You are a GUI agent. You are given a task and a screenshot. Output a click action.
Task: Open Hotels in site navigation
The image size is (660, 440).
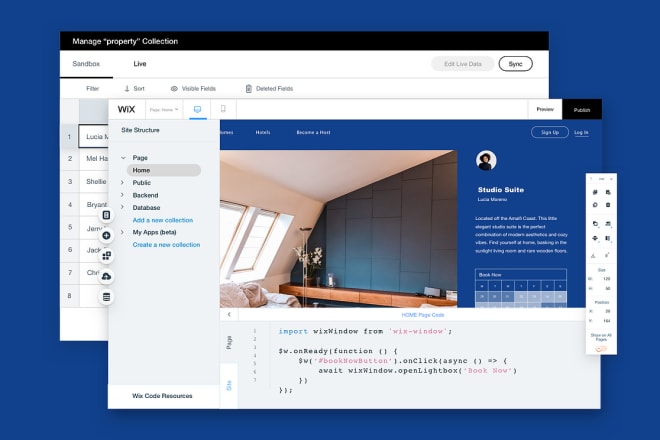click(x=263, y=132)
